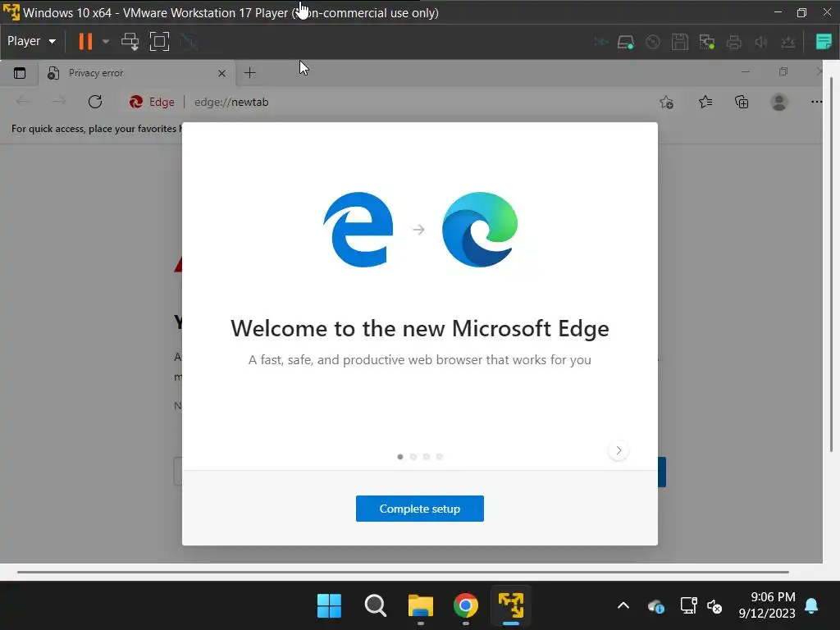This screenshot has width=840, height=630.
Task: Click the OneDrive cloud tray icon
Action: click(655, 606)
